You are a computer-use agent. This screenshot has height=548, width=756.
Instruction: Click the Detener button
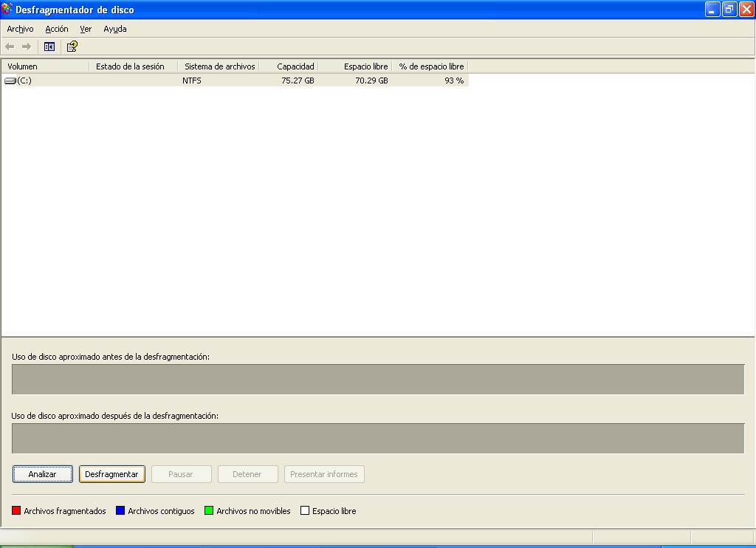[x=248, y=474]
